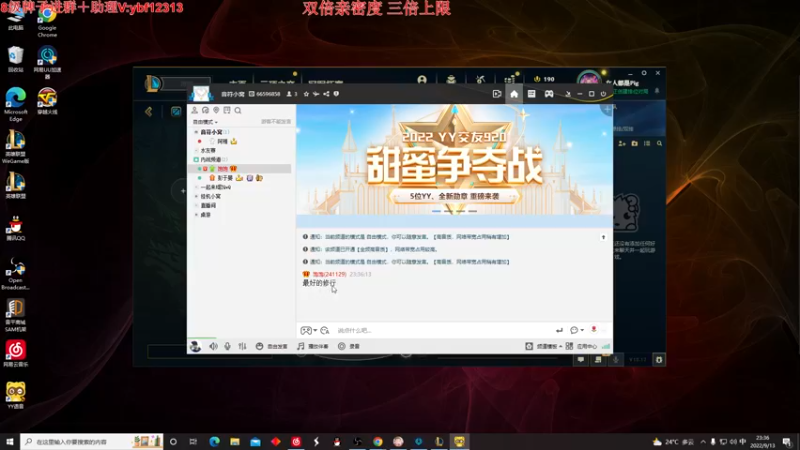Click my avatar in YY bottom bar
The height and width of the screenshot is (450, 800).
click(195, 346)
